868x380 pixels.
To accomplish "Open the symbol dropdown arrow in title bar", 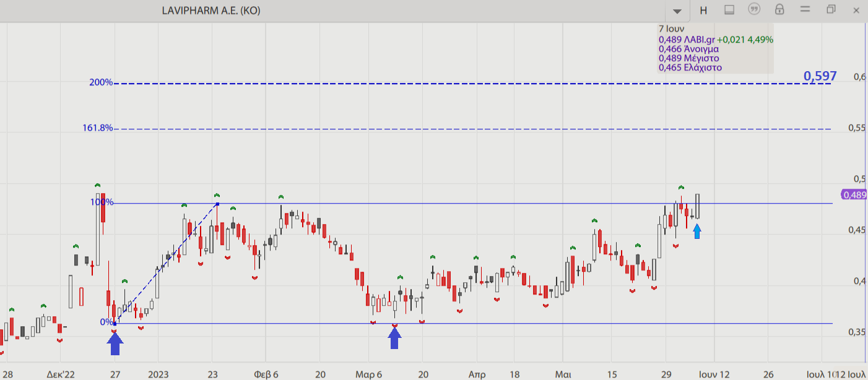I will (677, 11).
